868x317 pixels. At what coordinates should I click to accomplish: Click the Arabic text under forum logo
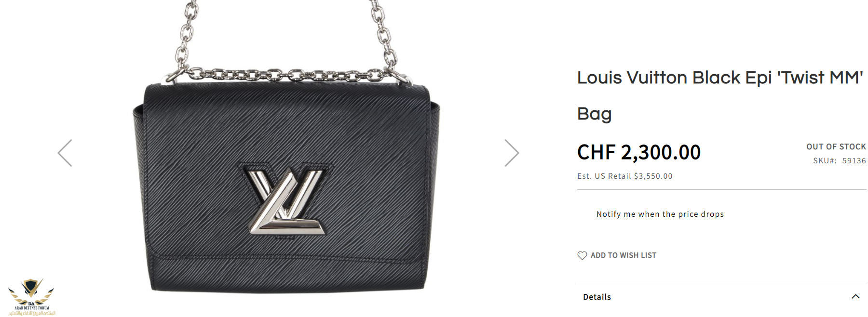(x=32, y=313)
